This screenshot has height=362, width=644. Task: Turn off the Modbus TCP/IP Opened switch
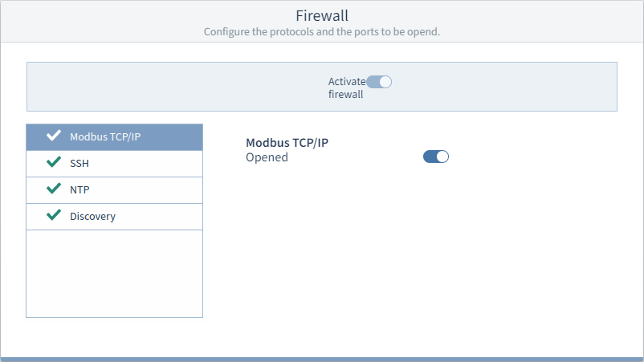(x=436, y=157)
